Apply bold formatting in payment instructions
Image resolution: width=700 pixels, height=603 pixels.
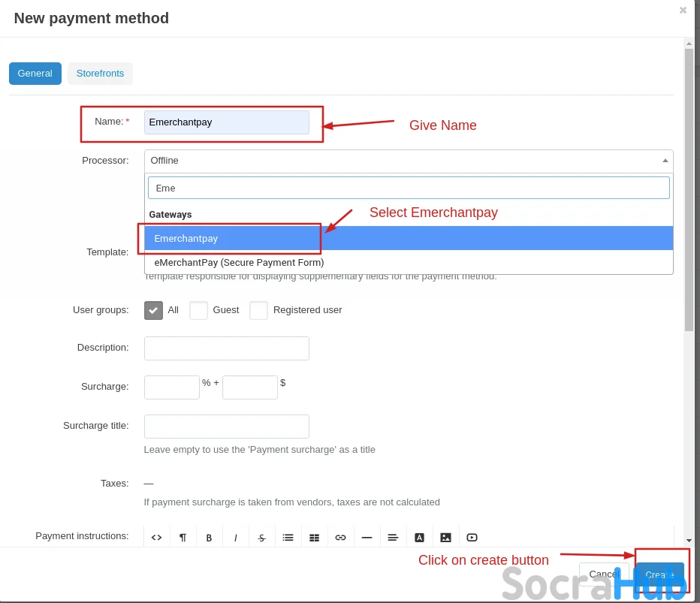pyautogui.click(x=209, y=537)
